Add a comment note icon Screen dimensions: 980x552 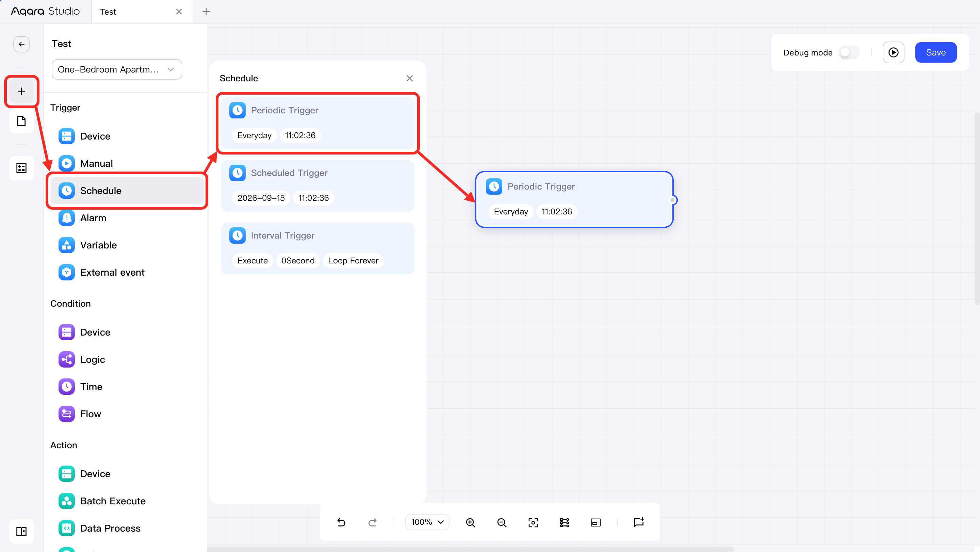pos(639,522)
